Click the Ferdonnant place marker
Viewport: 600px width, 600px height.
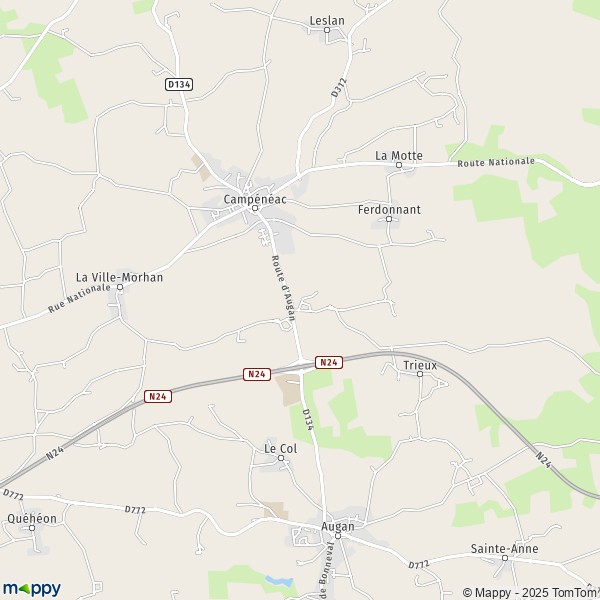tap(389, 219)
